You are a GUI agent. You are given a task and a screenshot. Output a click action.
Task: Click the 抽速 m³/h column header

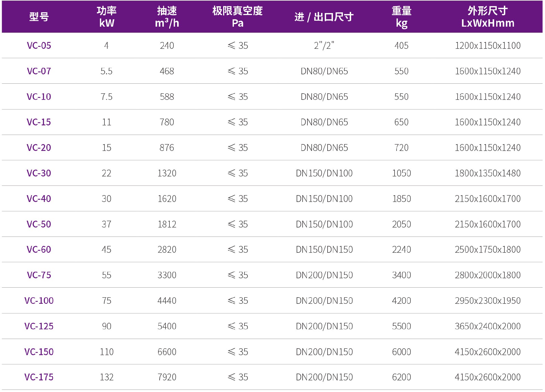(x=167, y=17)
